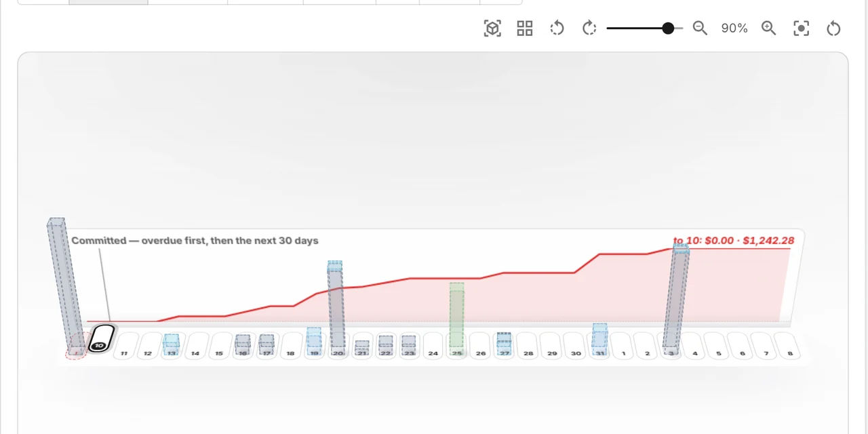The width and height of the screenshot is (868, 434).
Task: Rotate the view counter-clockwise
Action: click(557, 28)
